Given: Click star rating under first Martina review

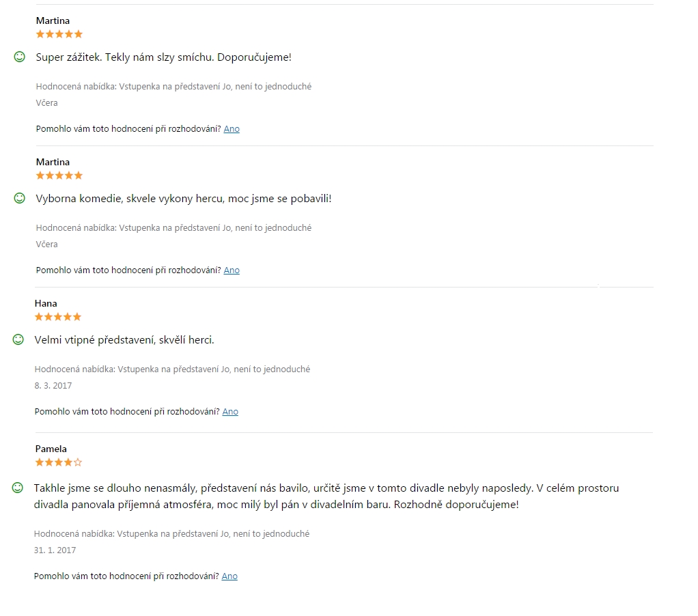Looking at the screenshot, I should (59, 34).
